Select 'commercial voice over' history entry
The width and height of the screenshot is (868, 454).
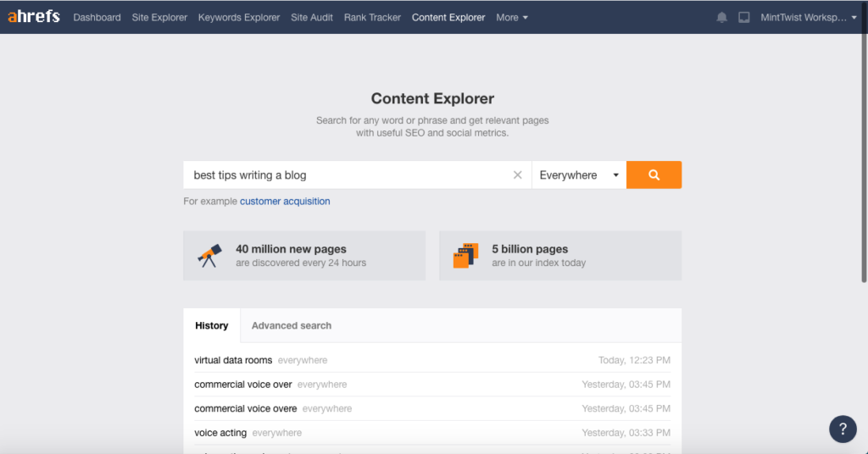tap(243, 385)
